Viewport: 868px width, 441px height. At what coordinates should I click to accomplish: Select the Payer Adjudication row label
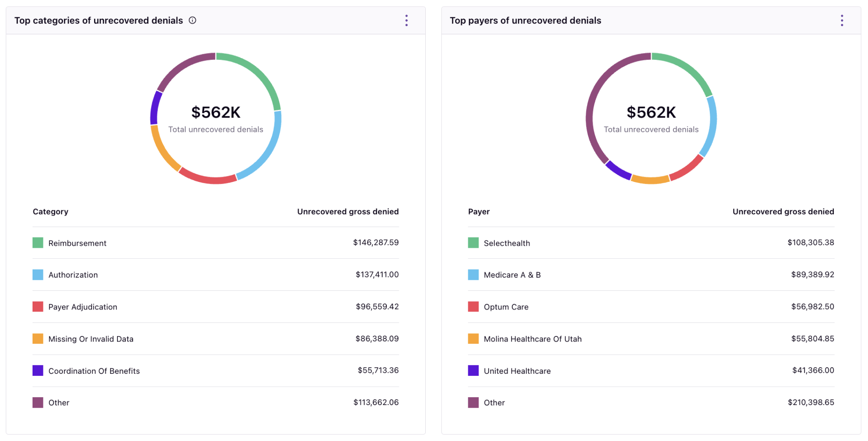click(x=83, y=307)
